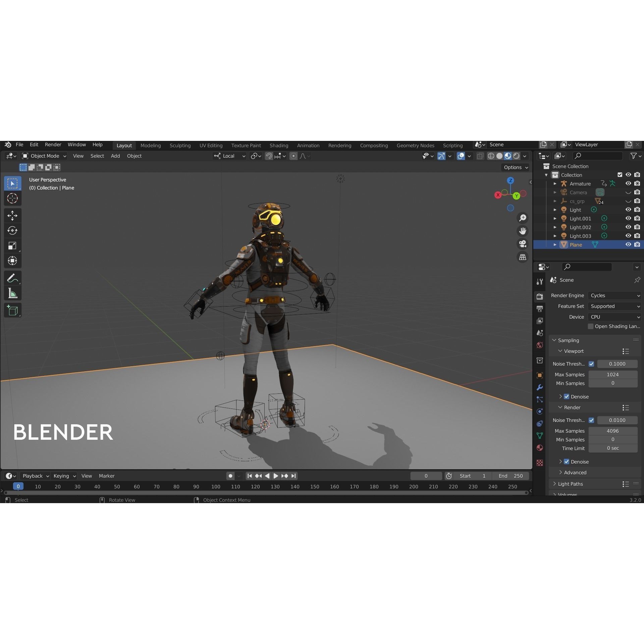Select the Annotate tool
The width and height of the screenshot is (644, 644).
click(x=12, y=278)
